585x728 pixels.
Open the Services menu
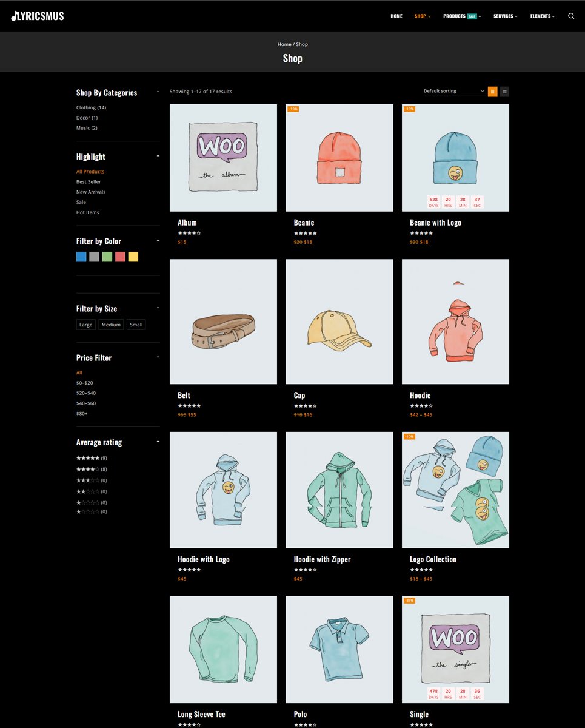pos(506,16)
